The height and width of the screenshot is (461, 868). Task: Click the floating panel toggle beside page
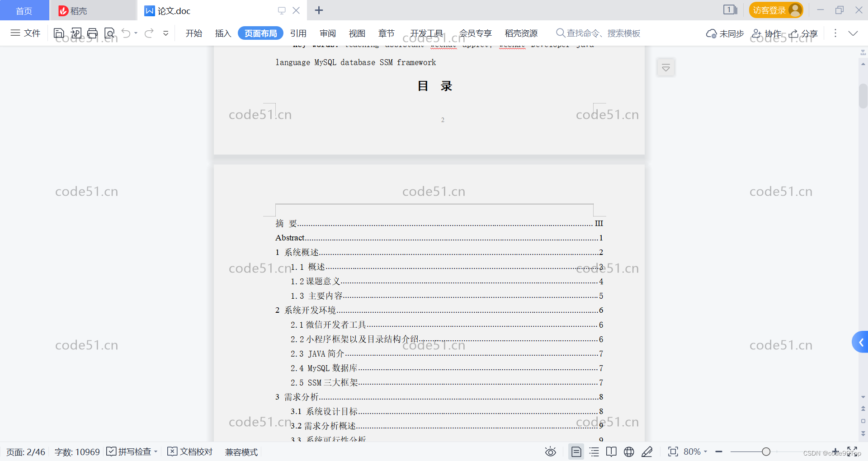coord(666,68)
